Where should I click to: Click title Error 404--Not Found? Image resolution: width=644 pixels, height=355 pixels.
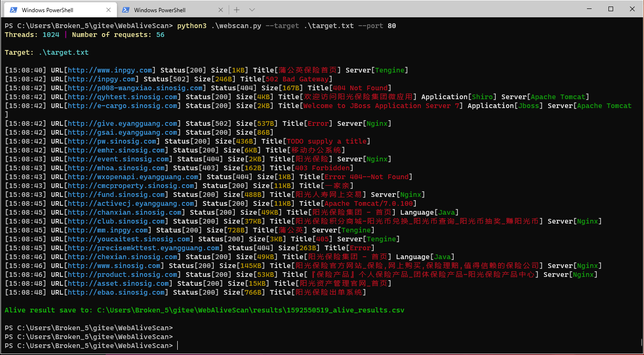tap(367, 177)
